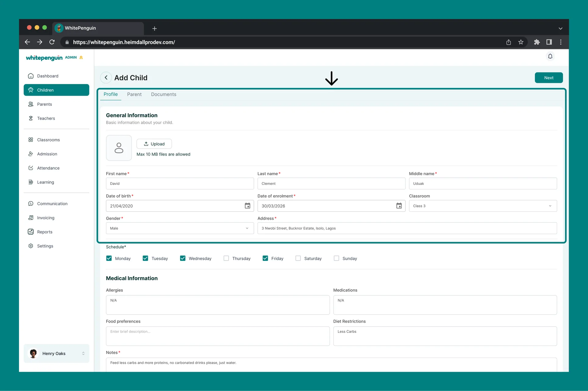Select the WhitePenguin browser tab
This screenshot has width=588, height=391.
pyautogui.click(x=98, y=28)
